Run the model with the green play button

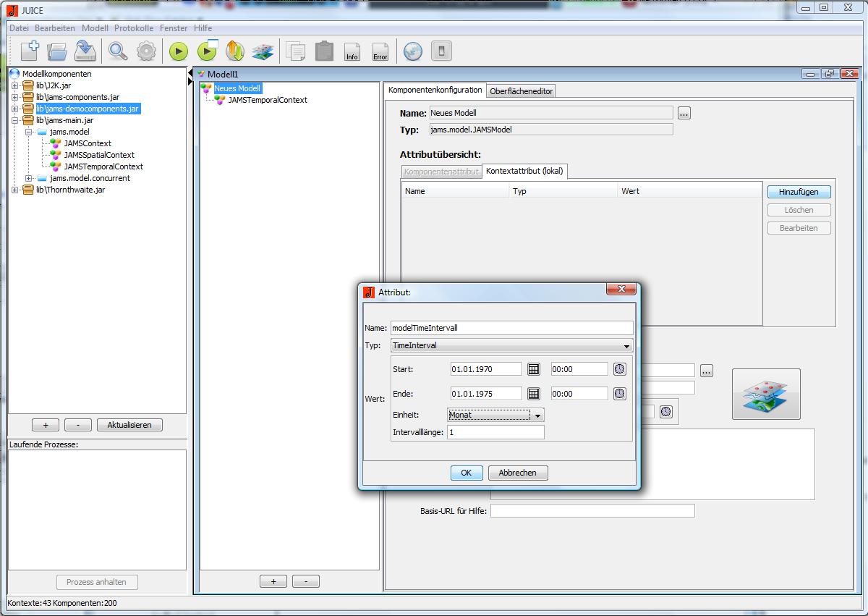[179, 51]
